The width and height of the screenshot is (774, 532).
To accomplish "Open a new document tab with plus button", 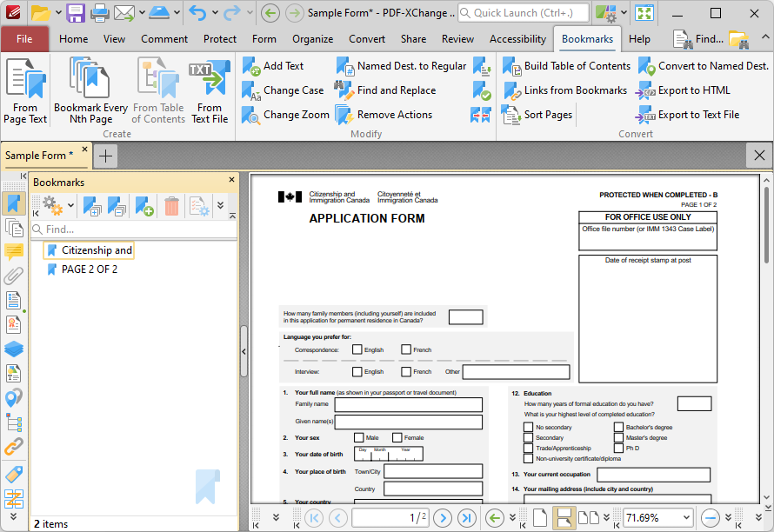I will (x=105, y=156).
